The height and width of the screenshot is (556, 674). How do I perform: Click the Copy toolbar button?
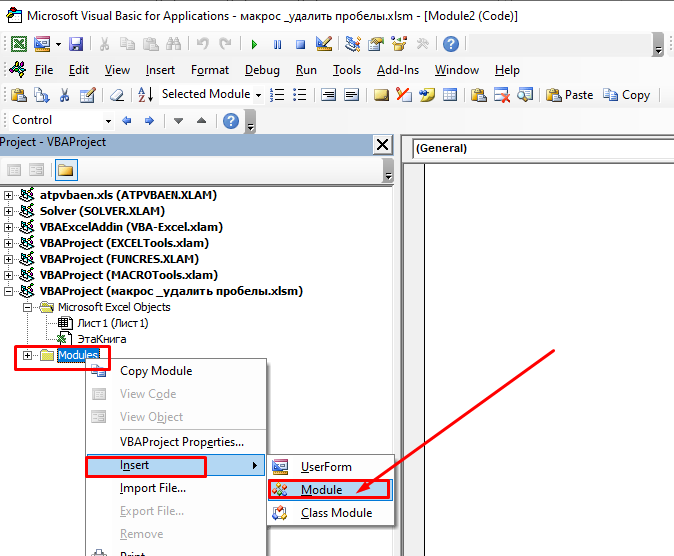626,95
